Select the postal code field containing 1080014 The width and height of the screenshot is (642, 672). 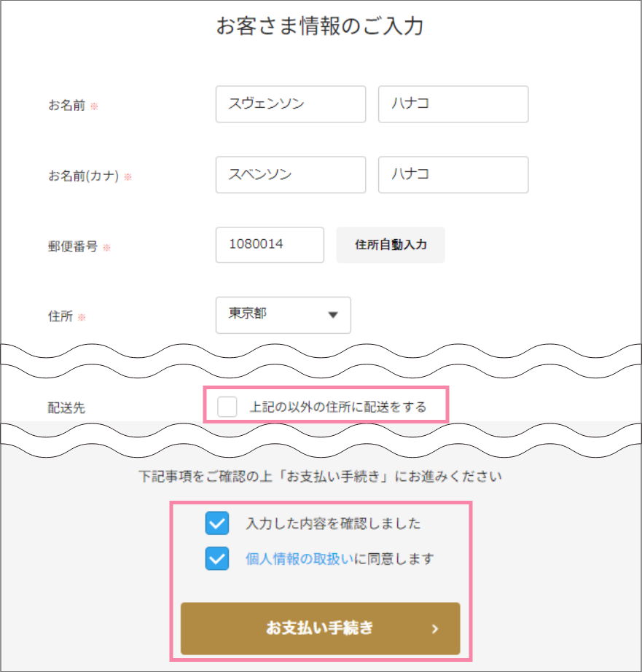(x=270, y=245)
